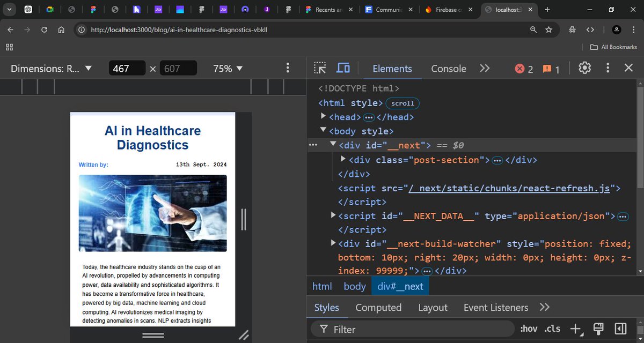Open the browser profile avatar
Screen dimensions: 644x343
point(617,30)
